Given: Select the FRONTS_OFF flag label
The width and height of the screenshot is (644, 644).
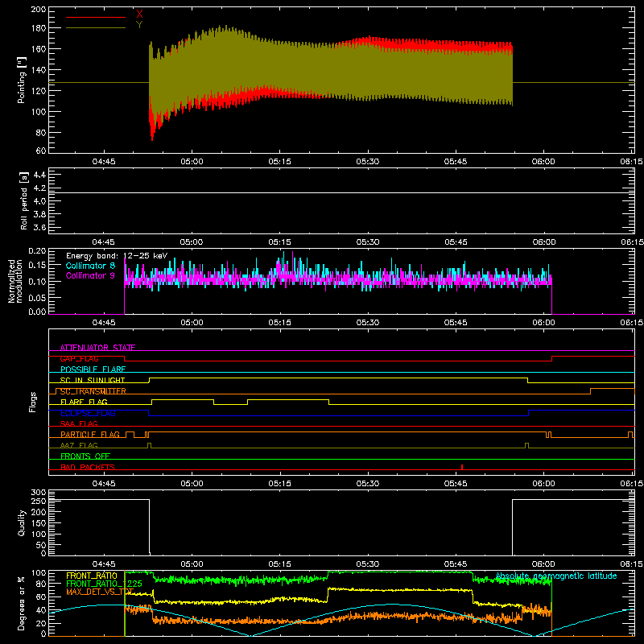Looking at the screenshot, I should point(85,456).
